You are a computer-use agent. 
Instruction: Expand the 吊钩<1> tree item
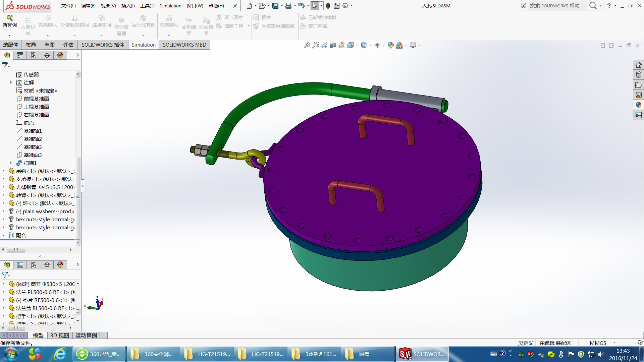click(3, 171)
